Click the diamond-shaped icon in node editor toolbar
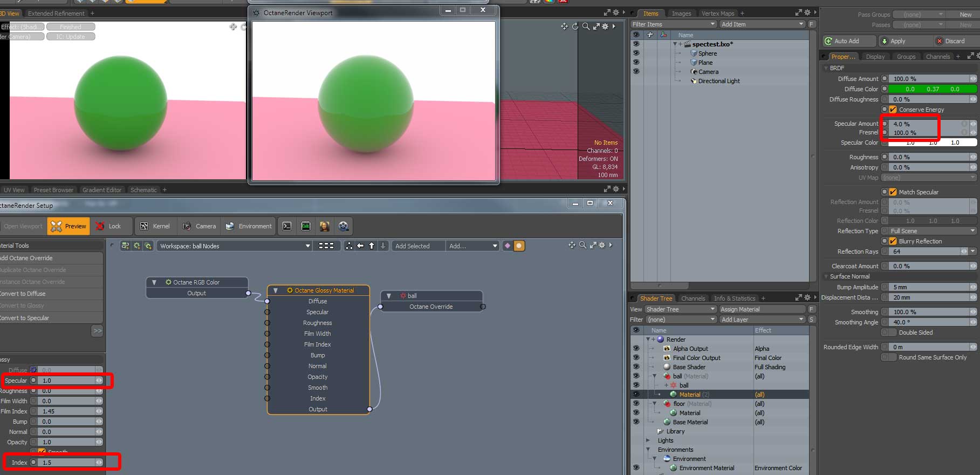The height and width of the screenshot is (475, 980). click(507, 246)
